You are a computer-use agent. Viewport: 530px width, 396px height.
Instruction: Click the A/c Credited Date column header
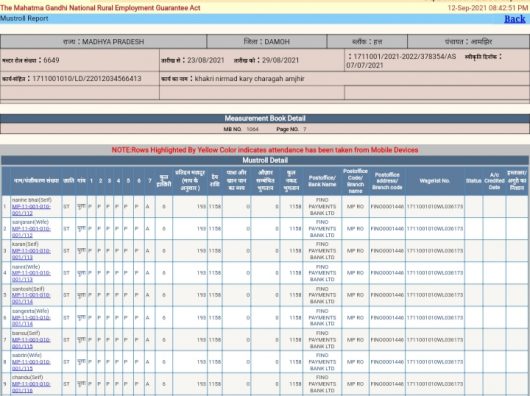(x=494, y=181)
